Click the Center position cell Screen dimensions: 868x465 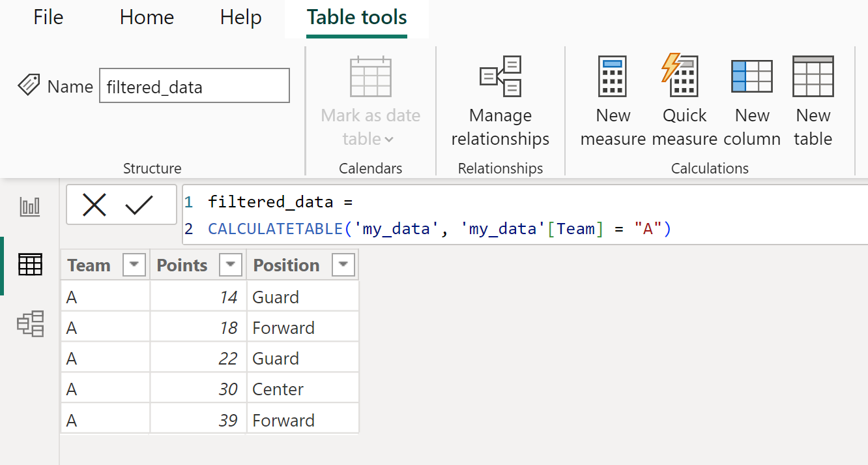coord(303,389)
